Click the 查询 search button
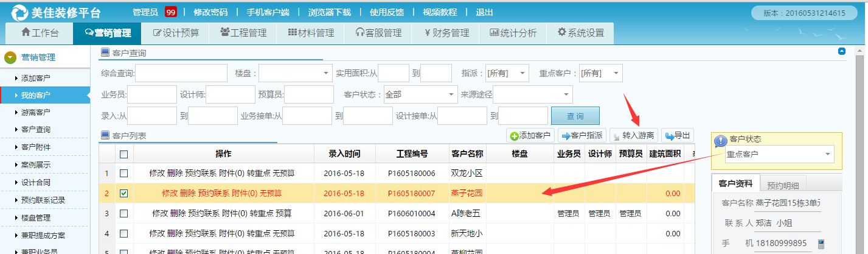This screenshot has width=868, height=254. pyautogui.click(x=575, y=116)
